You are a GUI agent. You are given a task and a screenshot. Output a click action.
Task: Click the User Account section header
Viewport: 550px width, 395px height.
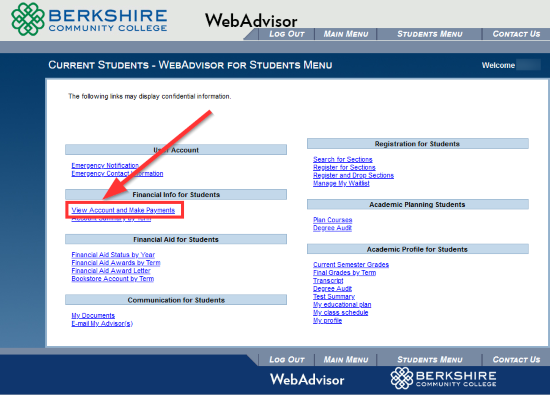click(176, 150)
